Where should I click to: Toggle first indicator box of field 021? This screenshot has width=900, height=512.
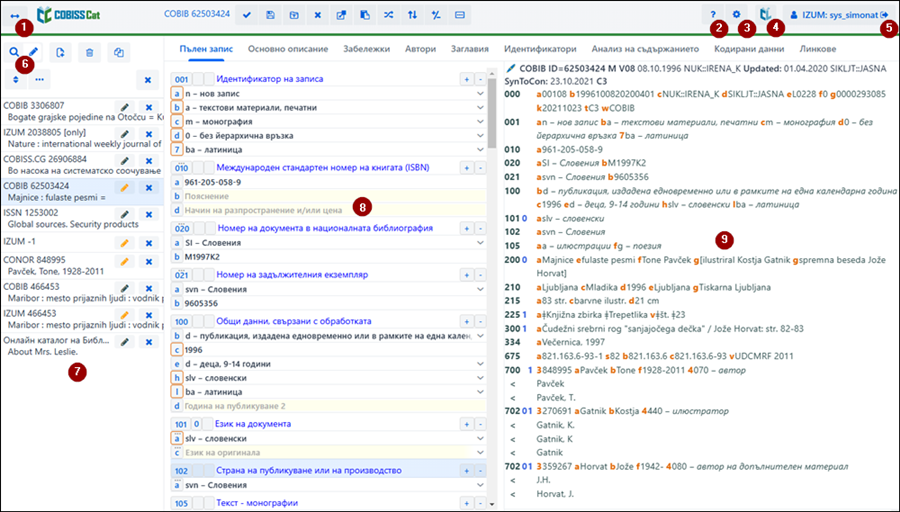(x=197, y=275)
